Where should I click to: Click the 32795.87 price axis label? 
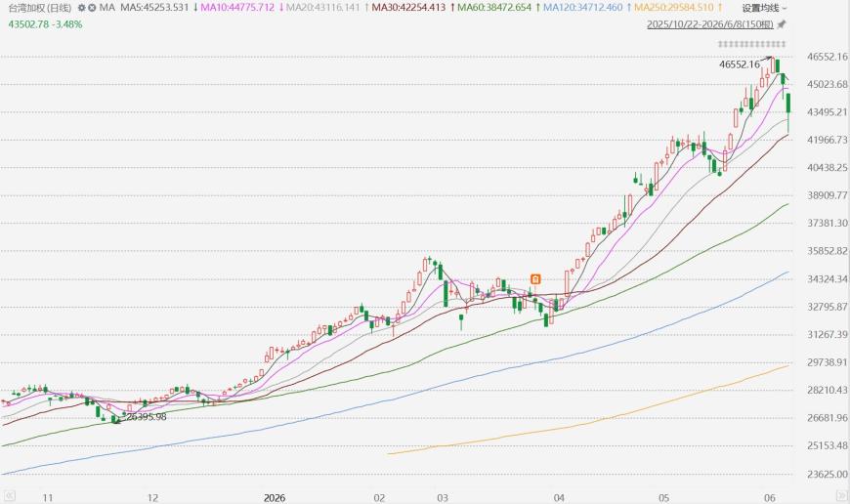[828, 307]
